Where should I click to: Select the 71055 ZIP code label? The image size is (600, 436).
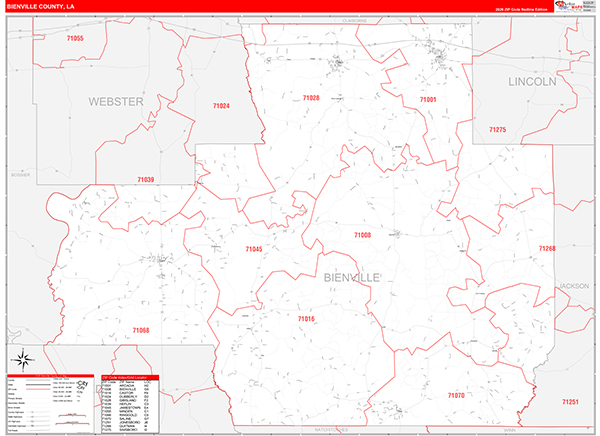(75, 38)
